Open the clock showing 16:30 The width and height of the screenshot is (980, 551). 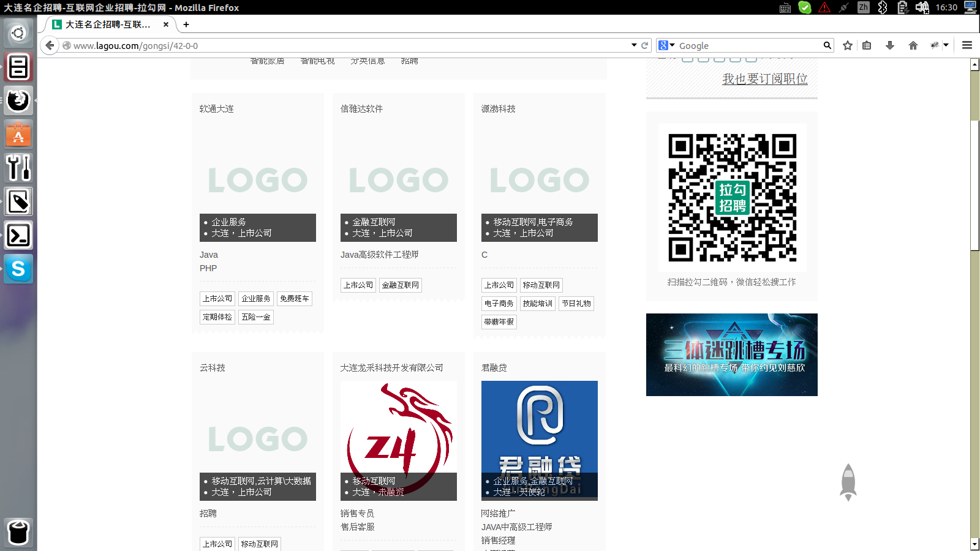(x=946, y=7)
